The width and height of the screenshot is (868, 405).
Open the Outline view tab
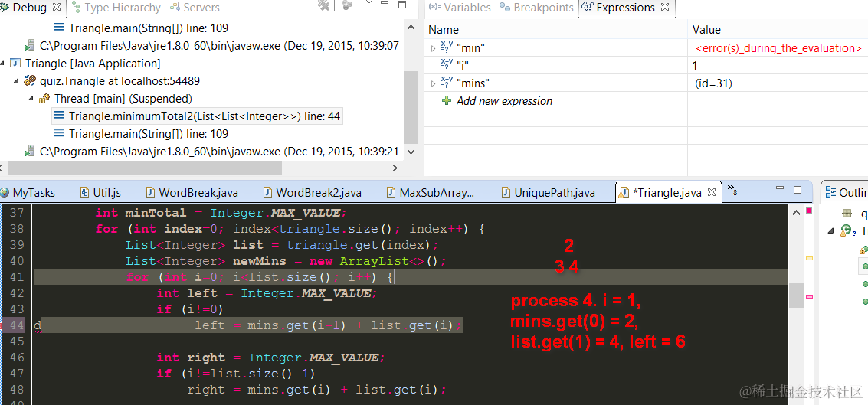(845, 192)
